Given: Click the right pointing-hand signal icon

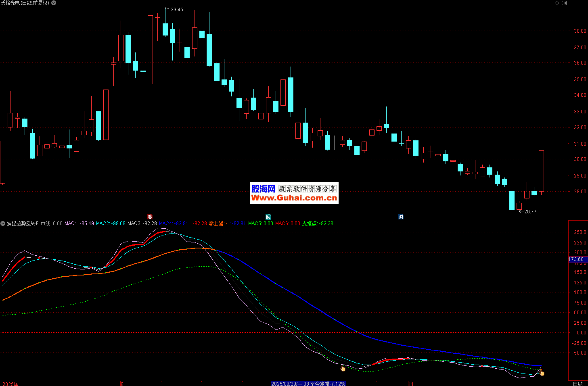Looking at the screenshot, I should point(542,372).
